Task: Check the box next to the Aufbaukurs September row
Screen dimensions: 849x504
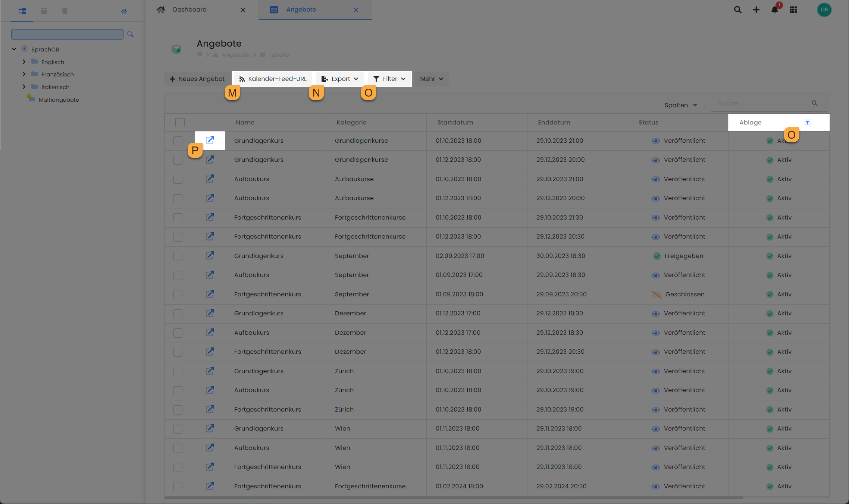Action: point(178,275)
